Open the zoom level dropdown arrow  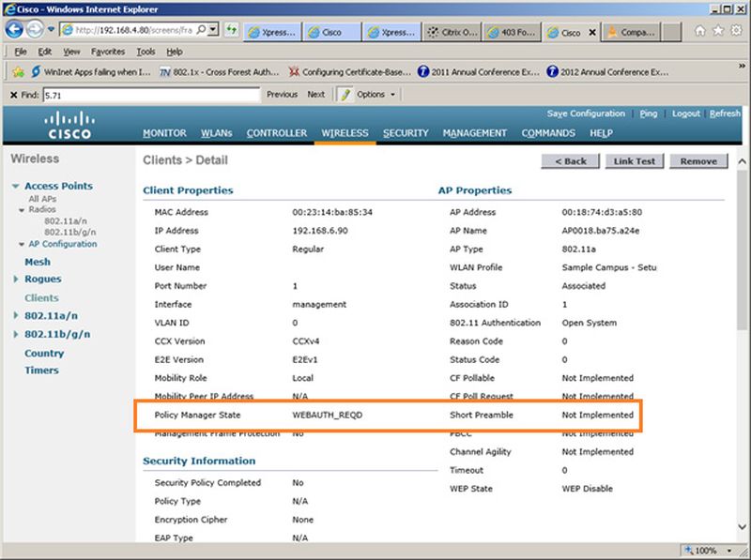729,551
